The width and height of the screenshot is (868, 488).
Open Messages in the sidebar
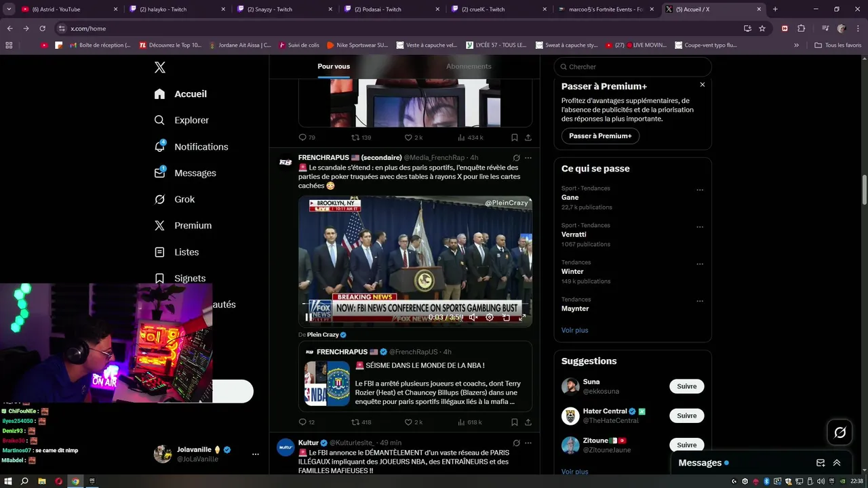[185, 173]
